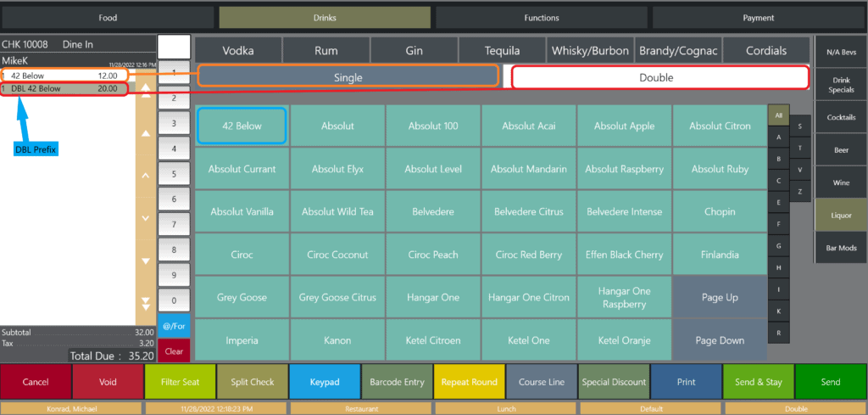Open the Bar Mods menu
Screen dimensions: 868x415
pyautogui.click(x=842, y=248)
